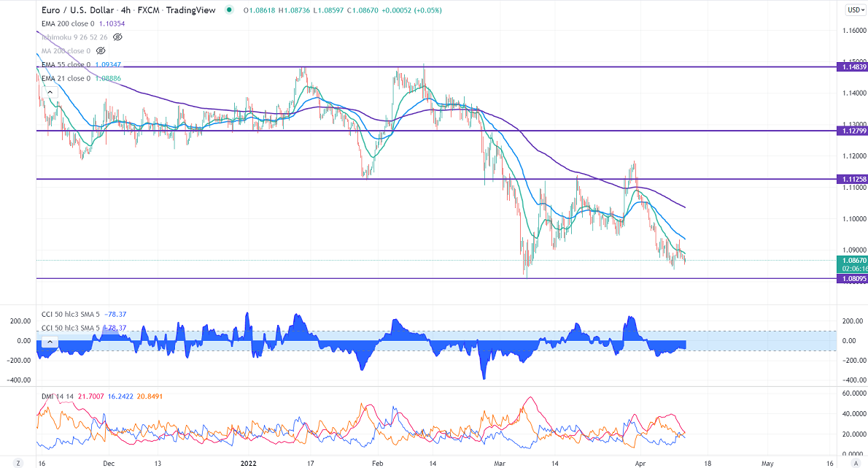Click the OHLC change value +0.00052 (+0.05%)

point(411,10)
